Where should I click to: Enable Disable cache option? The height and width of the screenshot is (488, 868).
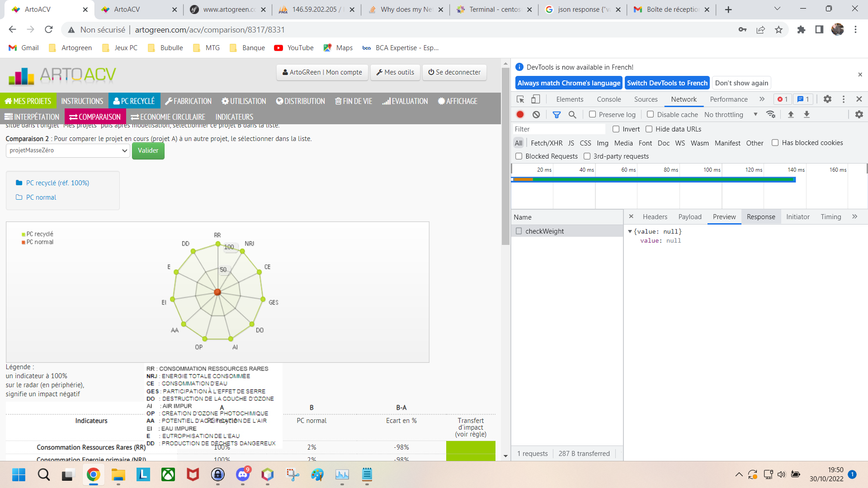pos(650,114)
